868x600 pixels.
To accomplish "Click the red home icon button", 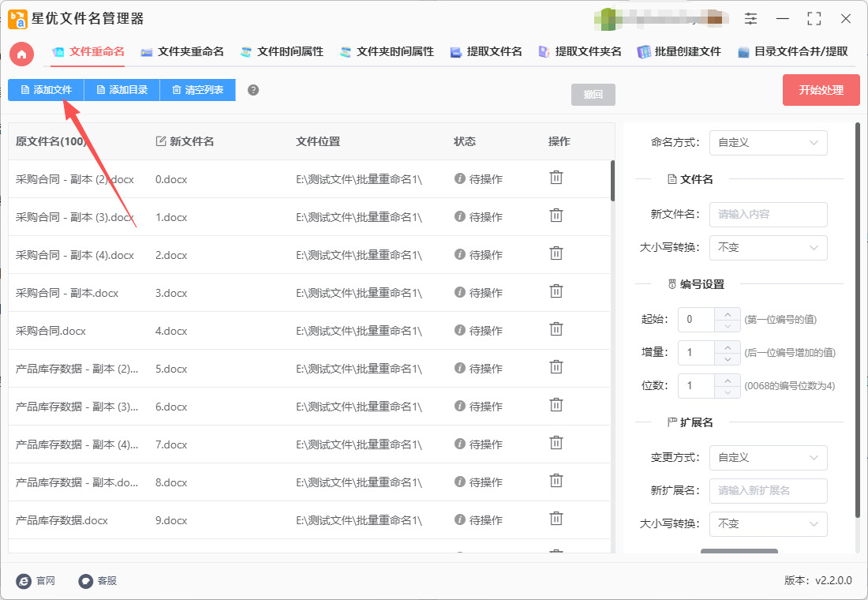I will click(x=22, y=54).
